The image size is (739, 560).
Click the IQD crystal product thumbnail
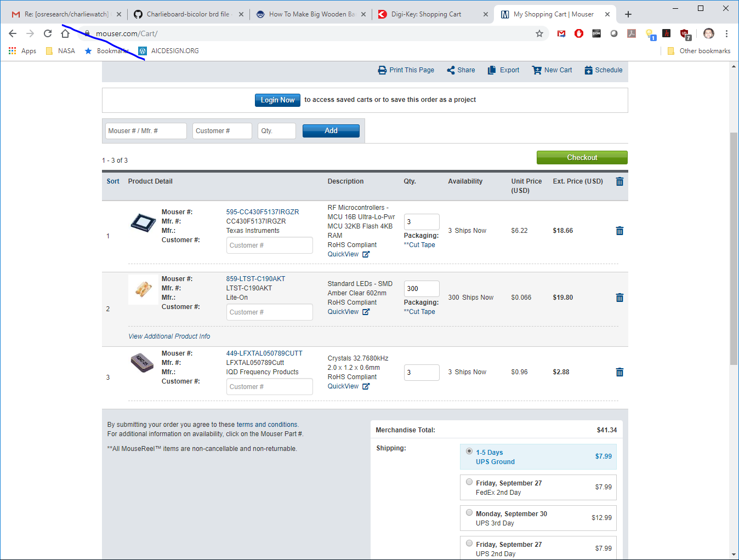point(143,363)
